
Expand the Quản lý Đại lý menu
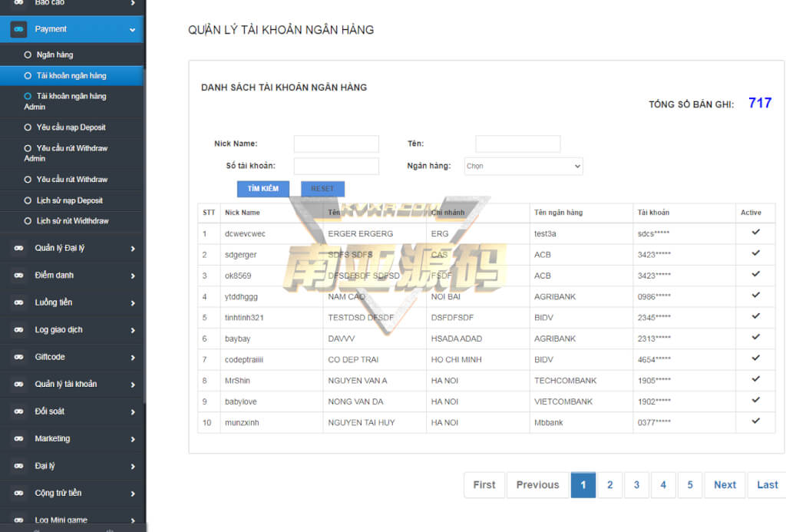(132, 249)
